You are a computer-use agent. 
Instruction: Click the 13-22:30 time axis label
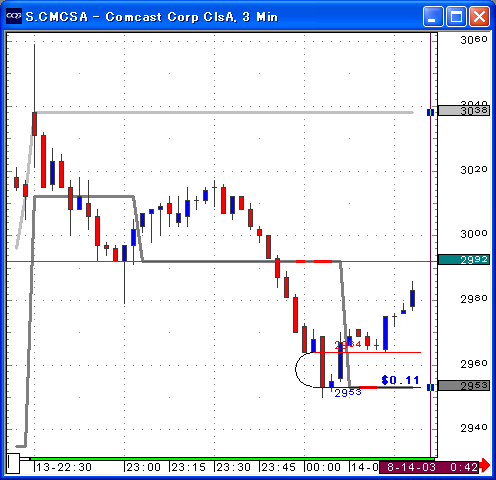(x=64, y=467)
